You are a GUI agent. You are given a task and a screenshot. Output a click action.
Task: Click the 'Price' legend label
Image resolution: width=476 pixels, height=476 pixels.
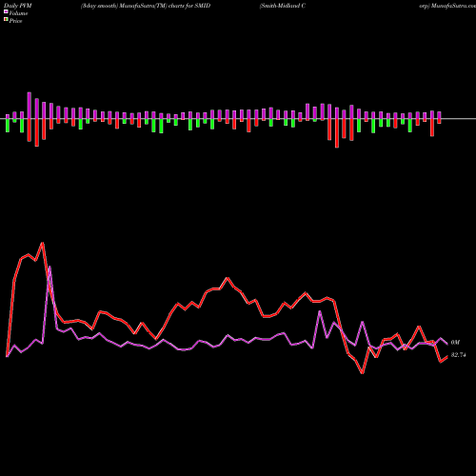click(x=15, y=21)
